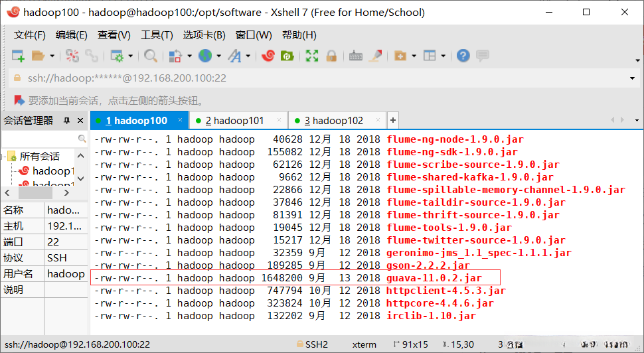Click guava-11.0.2.jar in the terminal

(434, 278)
